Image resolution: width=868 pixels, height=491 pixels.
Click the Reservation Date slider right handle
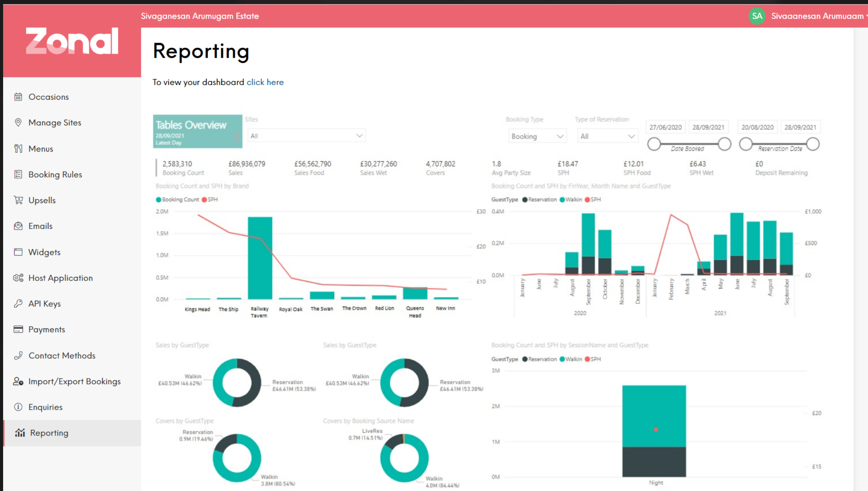[x=813, y=144]
